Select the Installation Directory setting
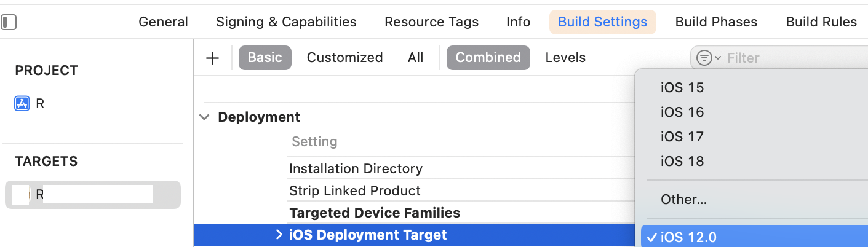The width and height of the screenshot is (868, 247). (356, 168)
